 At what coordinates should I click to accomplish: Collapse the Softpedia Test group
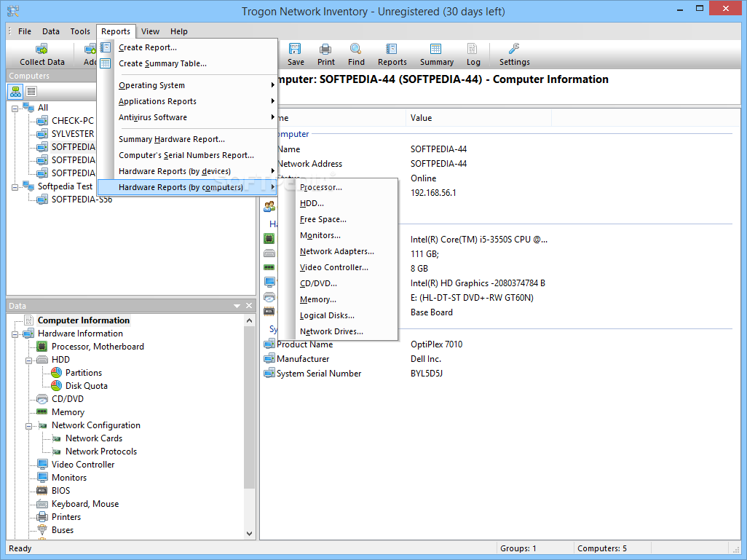click(x=15, y=187)
